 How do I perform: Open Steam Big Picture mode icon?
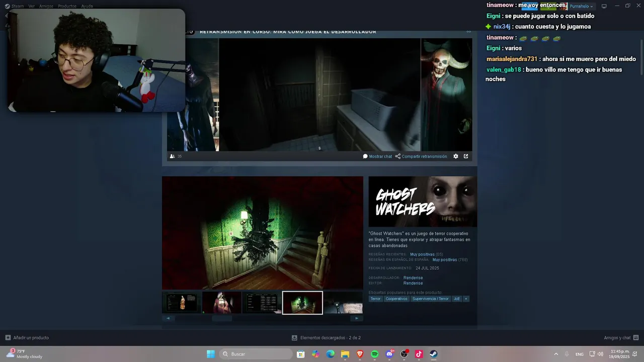pyautogui.click(x=604, y=6)
